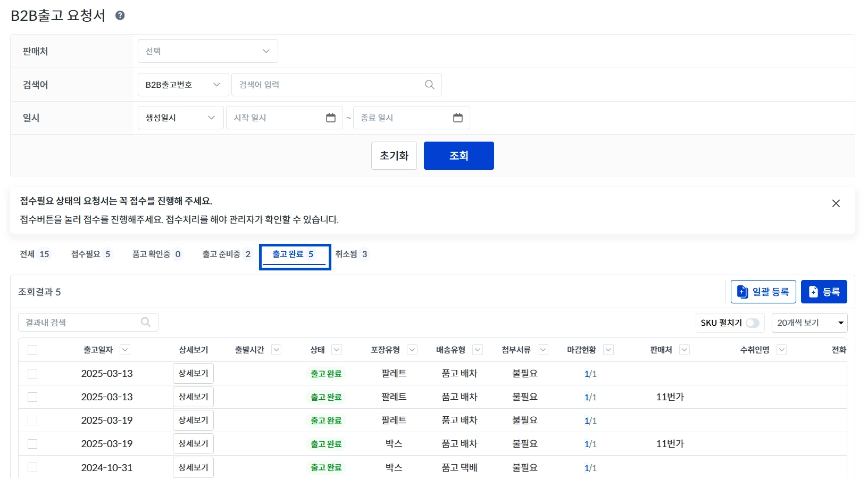Click the 상태 column filter icon

[x=336, y=350]
